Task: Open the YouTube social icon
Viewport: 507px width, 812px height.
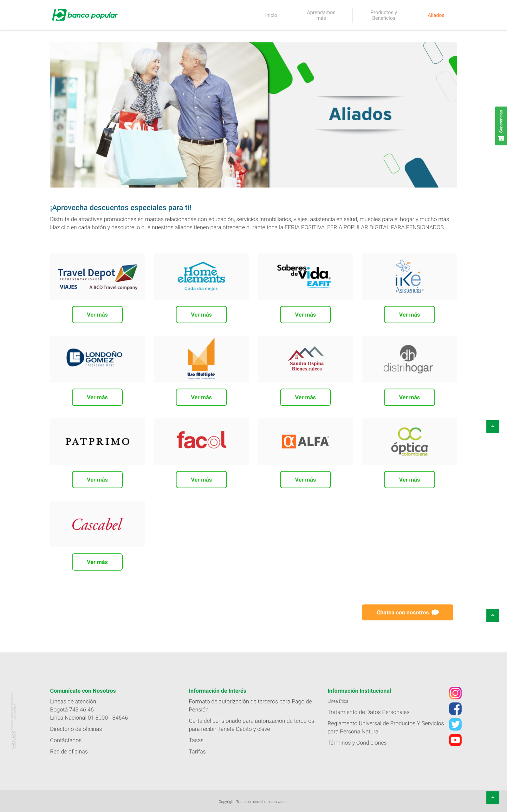Action: pos(455,740)
